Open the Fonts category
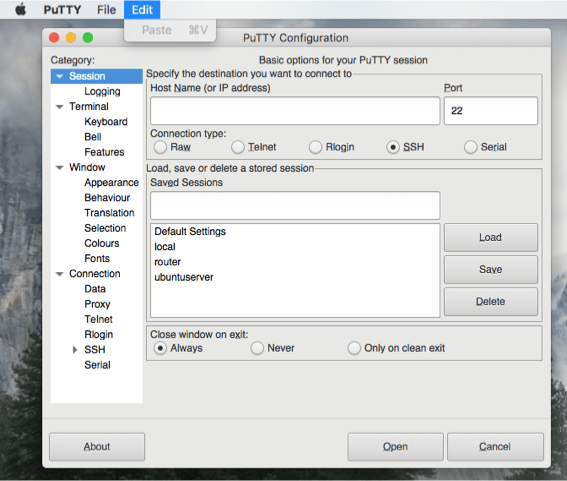 coord(97,259)
